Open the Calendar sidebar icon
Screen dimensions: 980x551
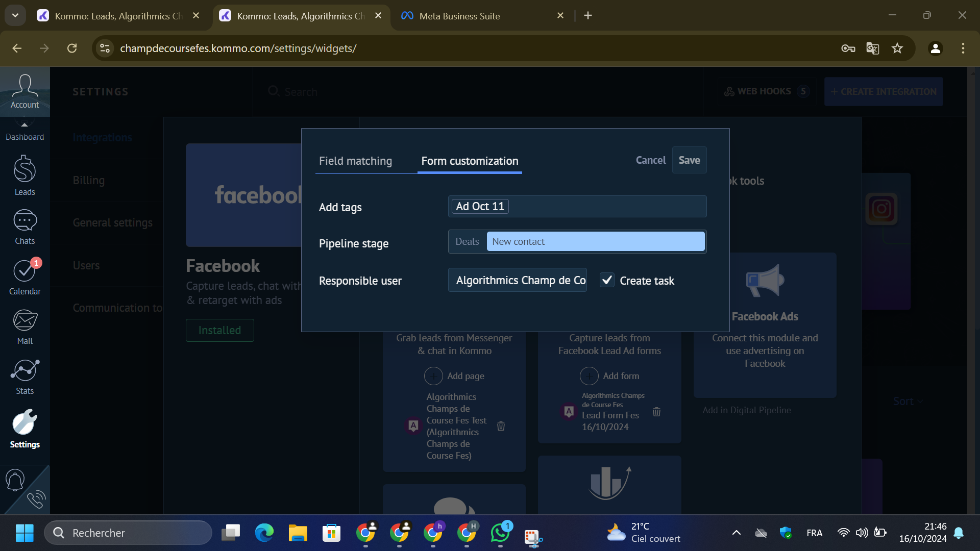[24, 277]
